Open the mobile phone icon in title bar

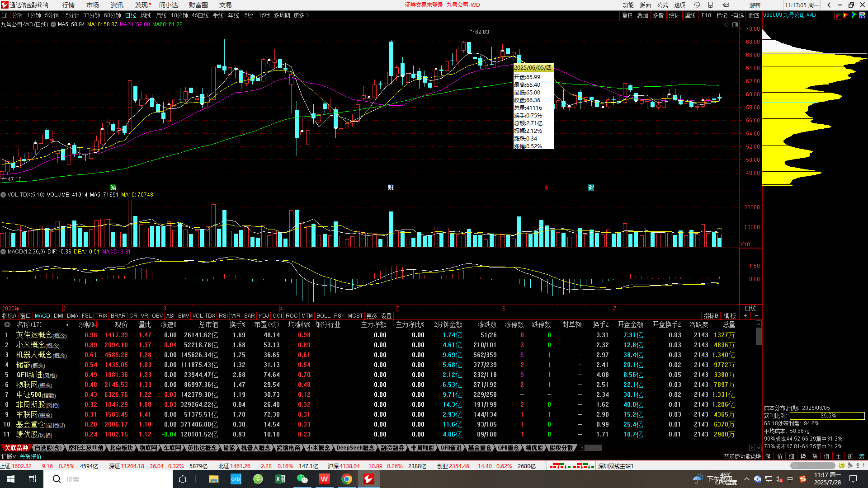[711, 5]
